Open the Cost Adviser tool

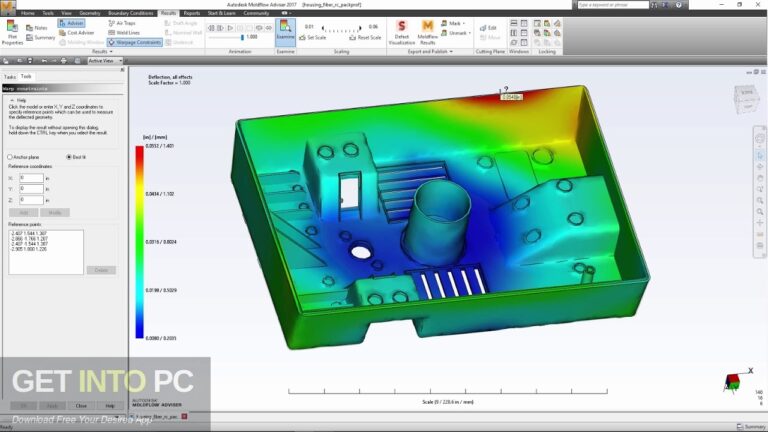(76, 33)
